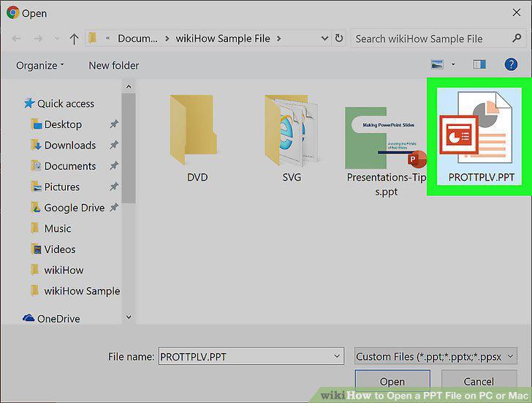
Task: Open Documents in the sidebar
Action: 64,166
